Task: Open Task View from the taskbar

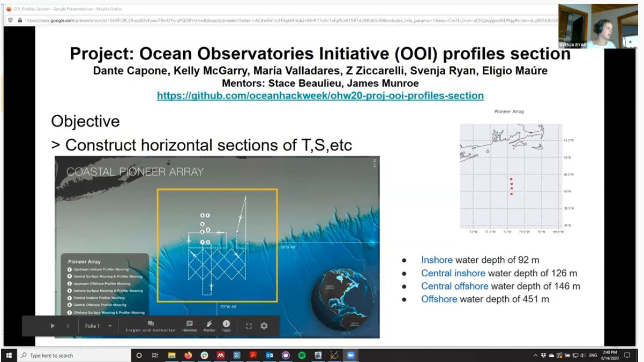Action: [155, 355]
